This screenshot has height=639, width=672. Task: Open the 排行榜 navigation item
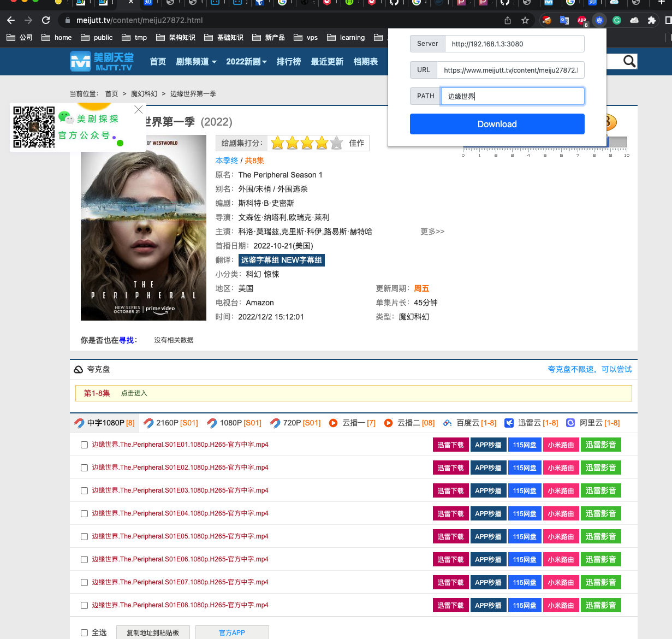tap(289, 62)
